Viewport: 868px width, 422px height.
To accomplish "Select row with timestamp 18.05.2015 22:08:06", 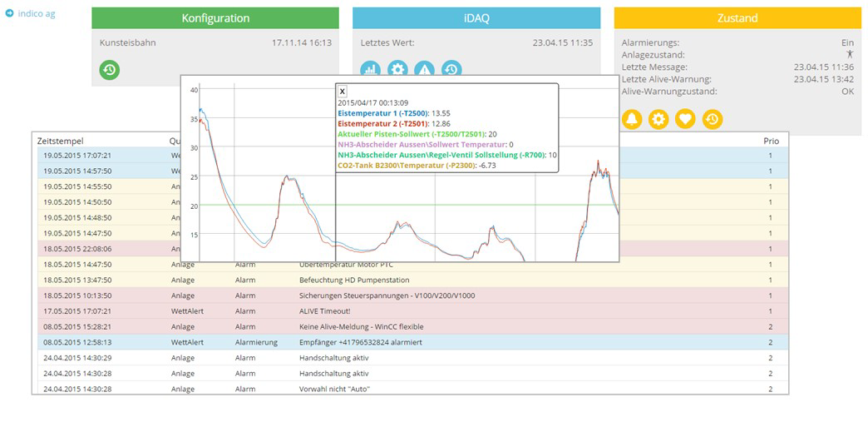I will click(x=413, y=249).
